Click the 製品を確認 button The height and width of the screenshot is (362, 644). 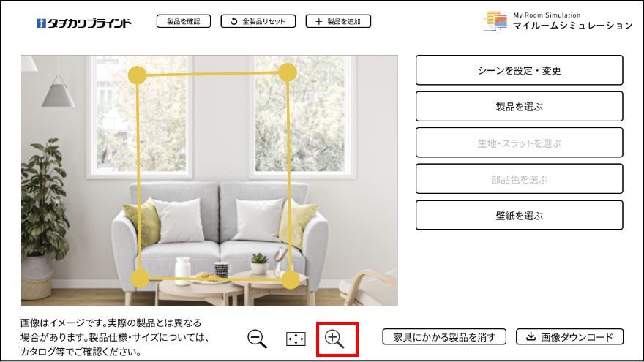[x=184, y=21]
